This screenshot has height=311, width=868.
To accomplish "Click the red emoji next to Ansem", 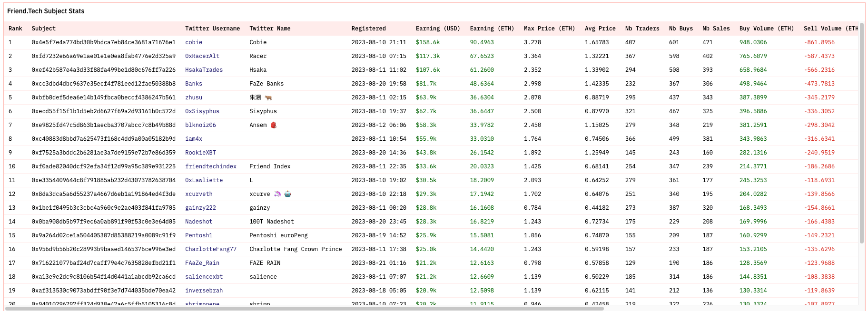I will point(274,125).
